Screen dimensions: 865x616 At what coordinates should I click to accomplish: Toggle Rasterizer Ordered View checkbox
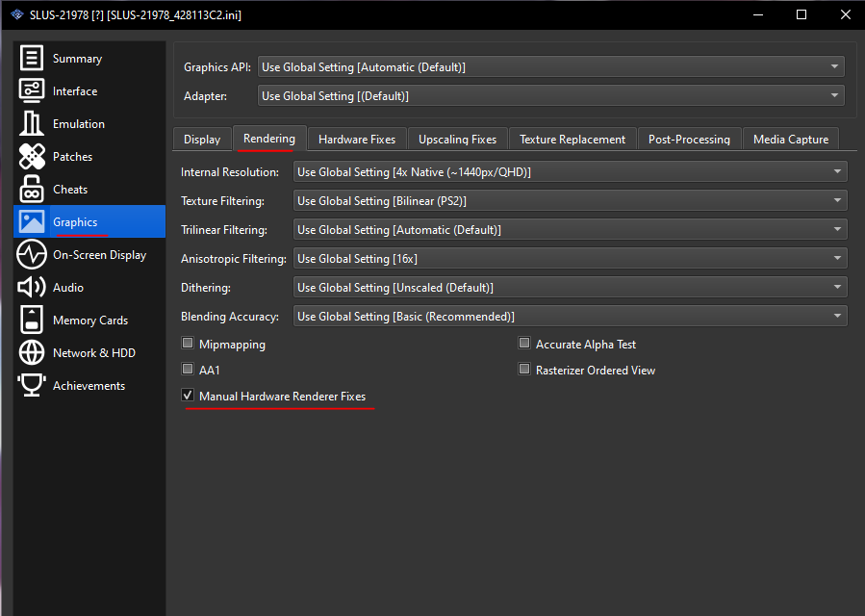point(524,370)
